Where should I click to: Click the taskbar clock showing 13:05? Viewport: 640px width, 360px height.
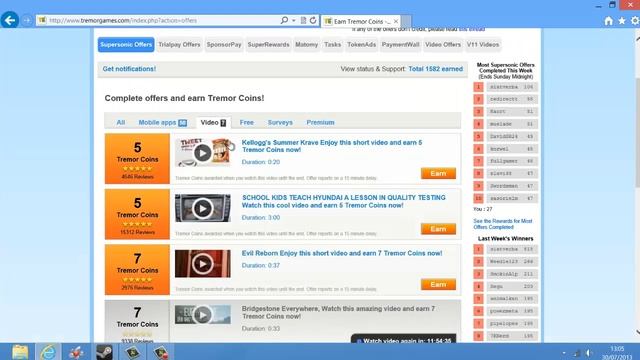(617, 353)
